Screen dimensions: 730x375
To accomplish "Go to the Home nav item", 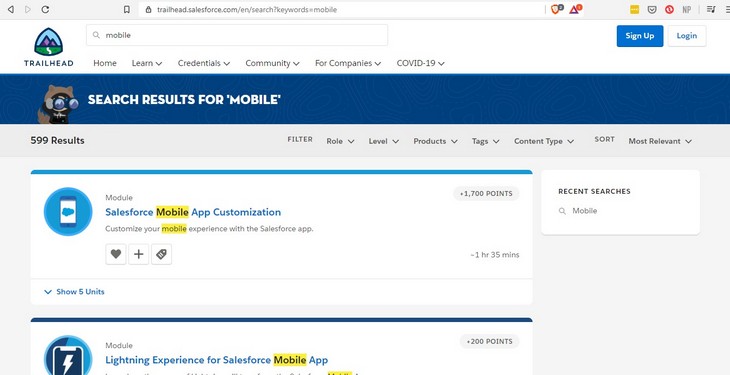I will (x=105, y=63).
